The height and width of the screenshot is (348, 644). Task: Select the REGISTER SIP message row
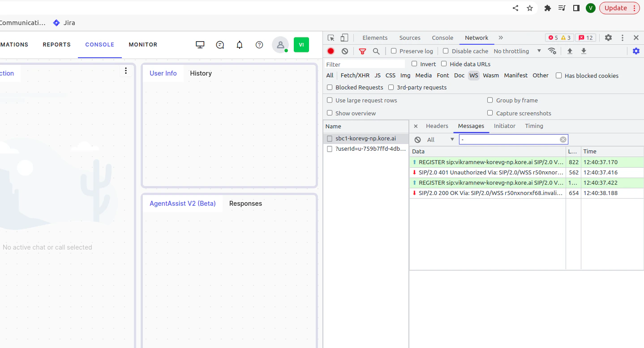[487, 162]
